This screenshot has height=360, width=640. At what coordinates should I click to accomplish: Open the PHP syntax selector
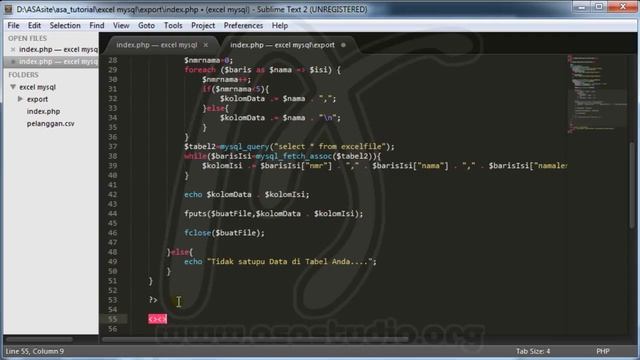point(602,351)
